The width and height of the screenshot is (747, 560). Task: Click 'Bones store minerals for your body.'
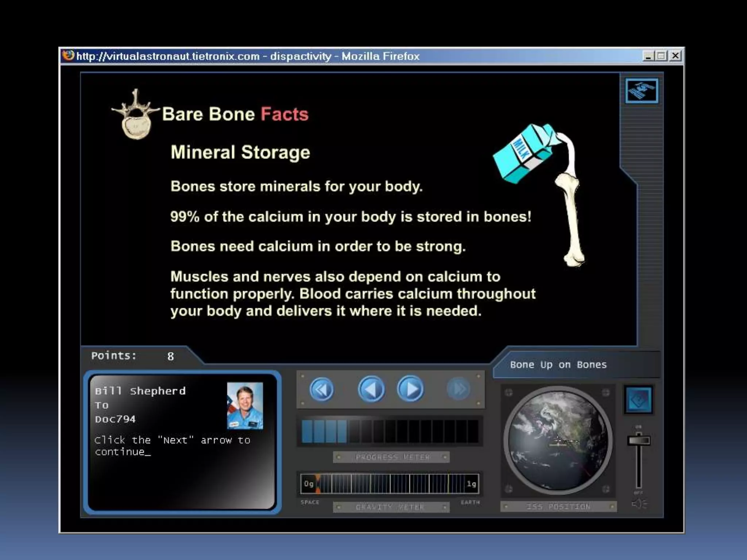(297, 186)
